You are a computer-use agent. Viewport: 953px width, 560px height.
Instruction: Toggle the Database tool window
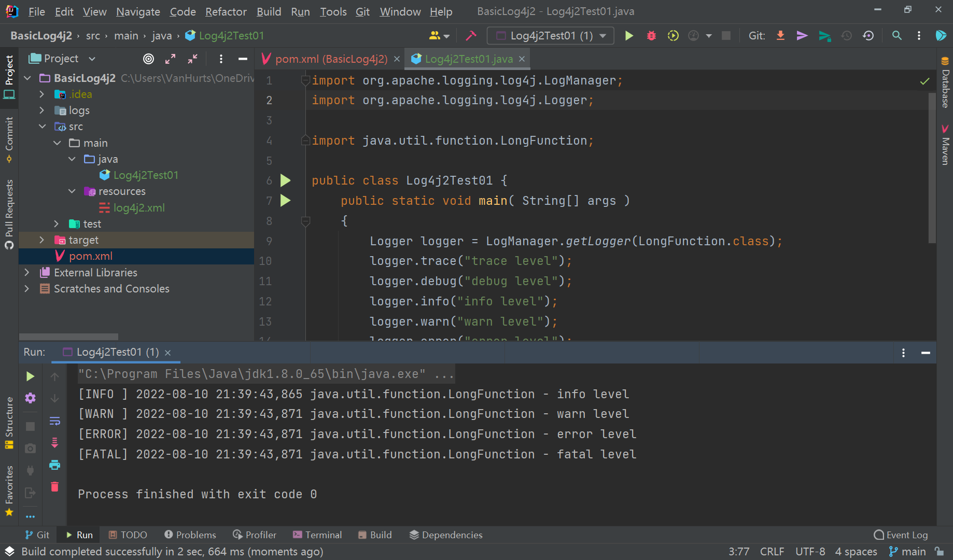click(x=945, y=82)
